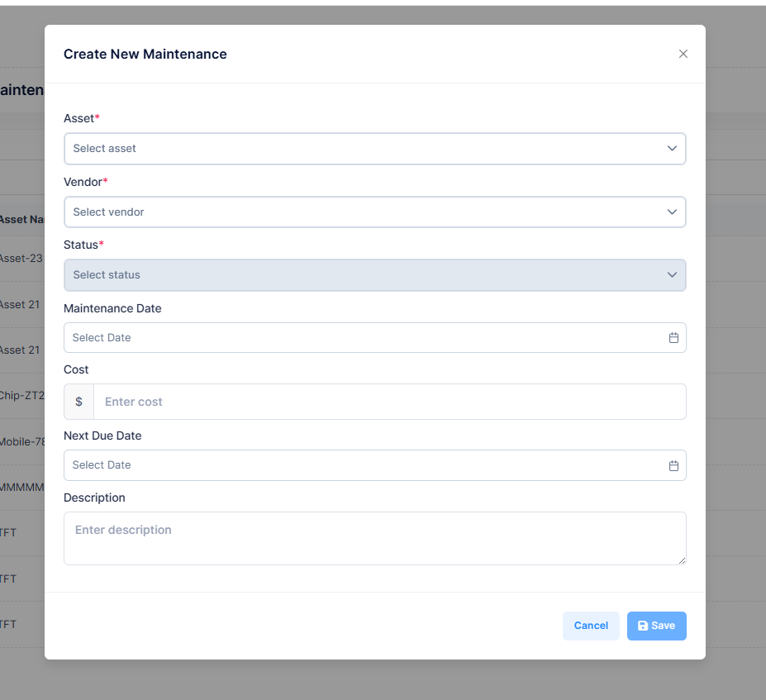Click the Create New Maintenance title
766x700 pixels.
point(145,54)
